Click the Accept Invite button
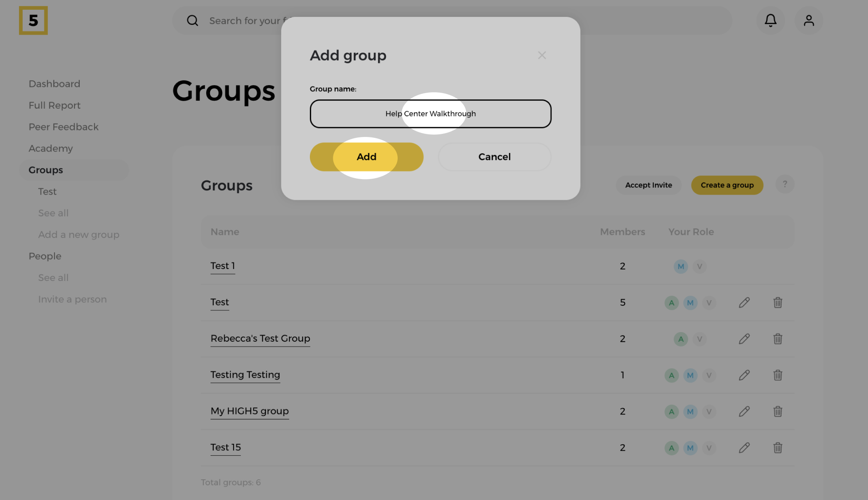868x500 pixels. click(x=648, y=185)
